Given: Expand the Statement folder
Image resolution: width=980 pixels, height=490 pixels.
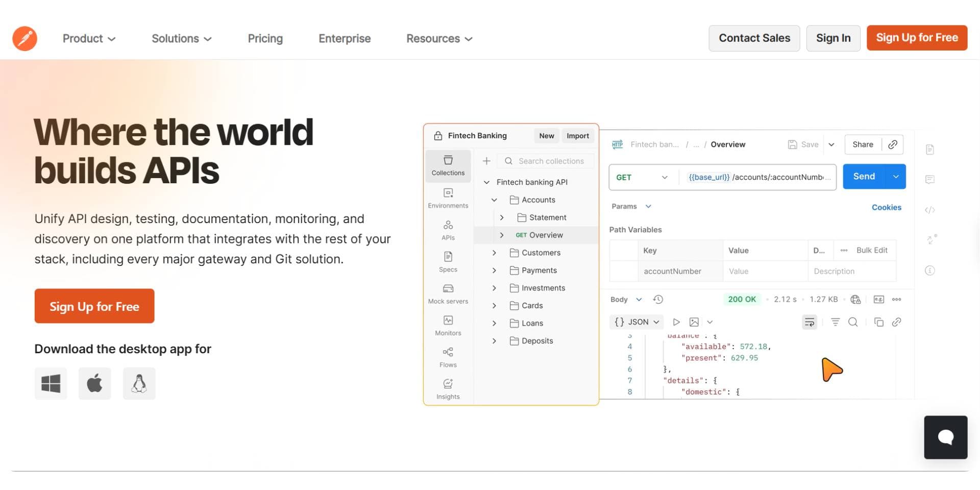Looking at the screenshot, I should click(x=501, y=217).
